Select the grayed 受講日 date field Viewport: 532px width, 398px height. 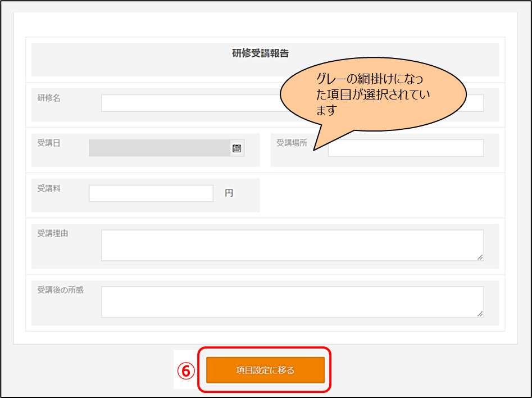tap(160, 148)
